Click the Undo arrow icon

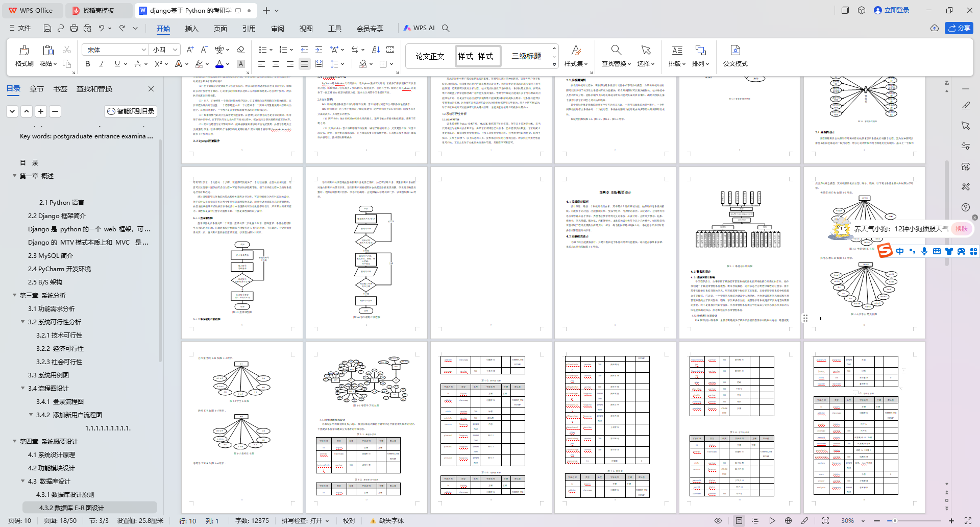pyautogui.click(x=102, y=28)
